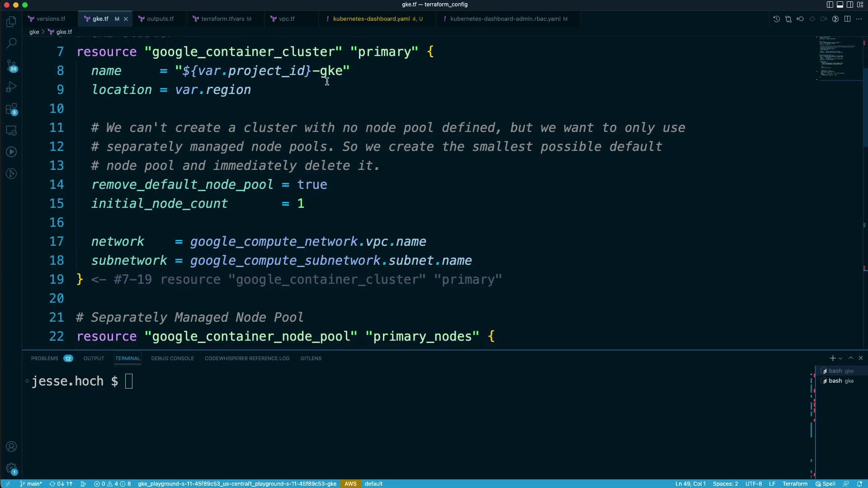
Task: Toggle the primary sidebar visibility
Action: pyautogui.click(x=830, y=5)
